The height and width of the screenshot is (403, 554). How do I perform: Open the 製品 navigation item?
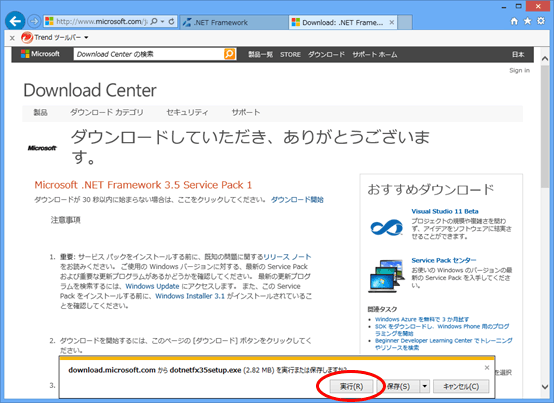click(x=40, y=113)
